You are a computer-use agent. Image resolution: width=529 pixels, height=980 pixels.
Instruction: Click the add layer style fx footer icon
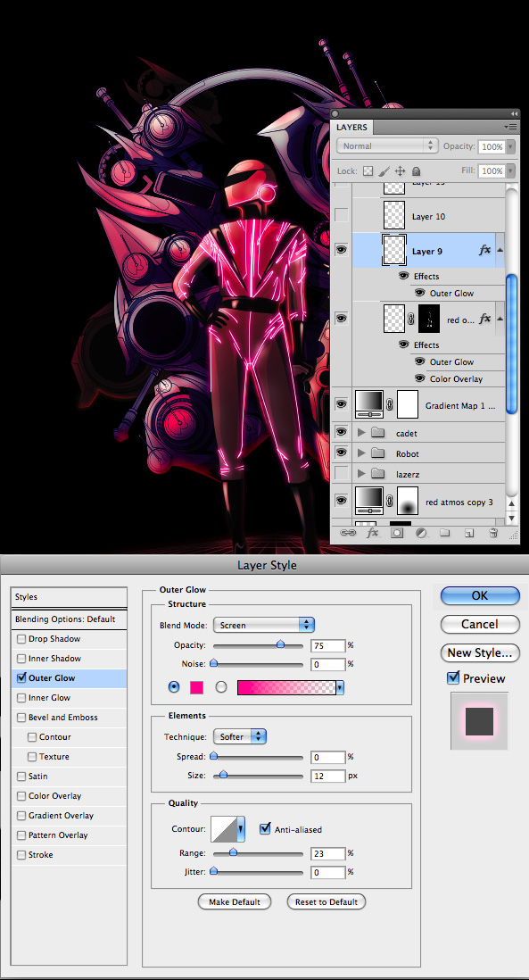click(372, 533)
